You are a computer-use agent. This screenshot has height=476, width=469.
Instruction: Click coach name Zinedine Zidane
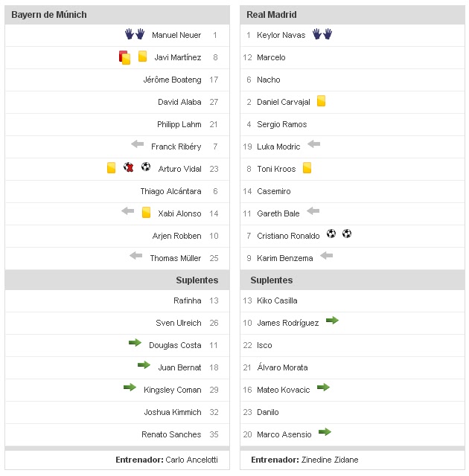tap(330, 460)
